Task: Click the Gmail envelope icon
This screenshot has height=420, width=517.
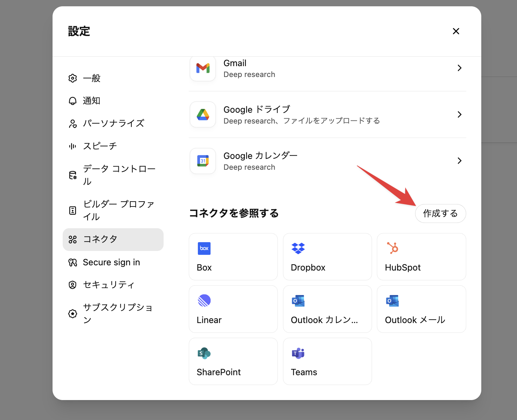Action: pyautogui.click(x=203, y=68)
